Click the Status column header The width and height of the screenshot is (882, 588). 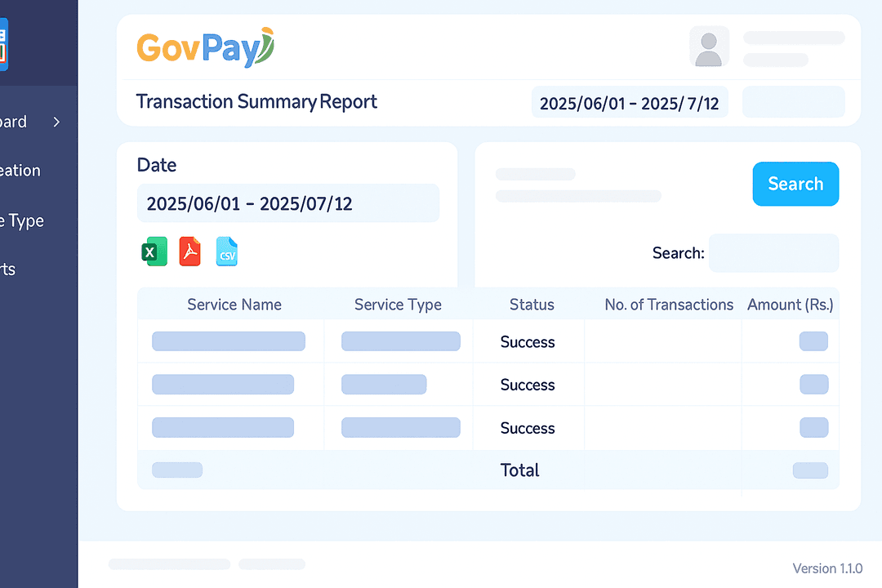point(532,305)
